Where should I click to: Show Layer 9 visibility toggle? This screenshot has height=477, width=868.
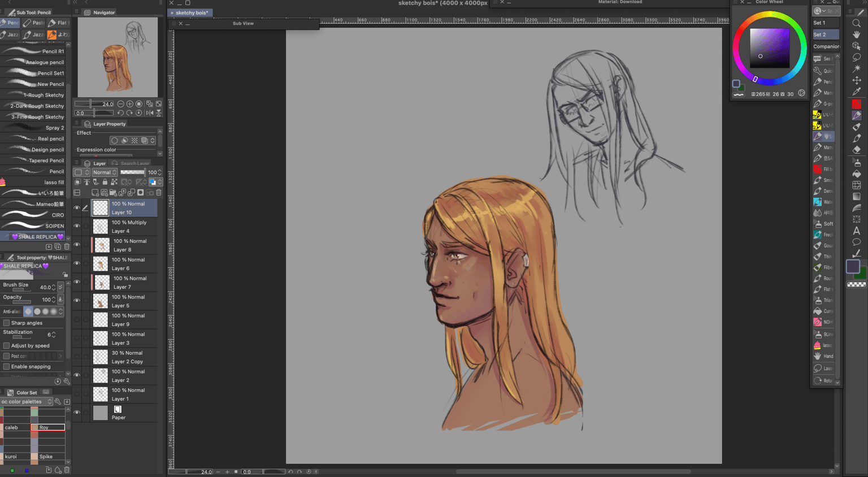pyautogui.click(x=77, y=320)
